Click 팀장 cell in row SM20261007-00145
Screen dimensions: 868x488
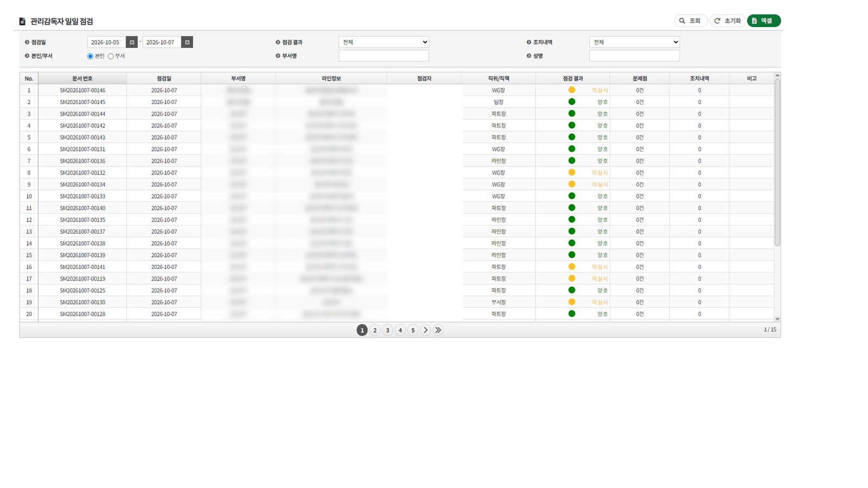click(x=499, y=102)
